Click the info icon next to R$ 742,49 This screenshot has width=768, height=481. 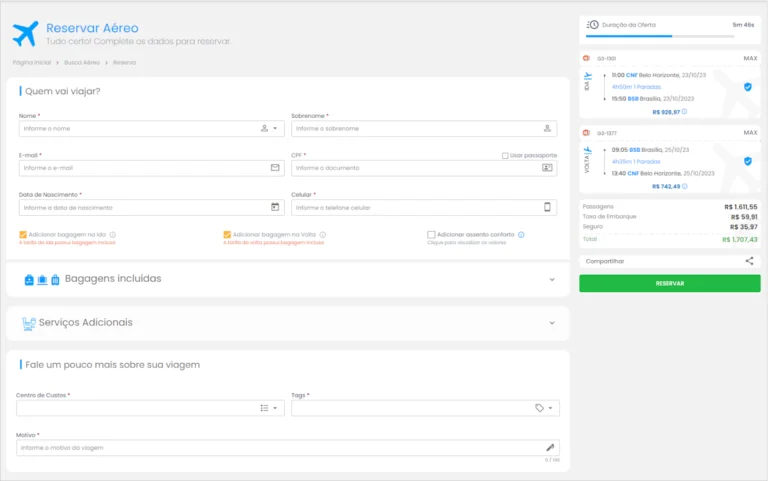[x=686, y=186]
